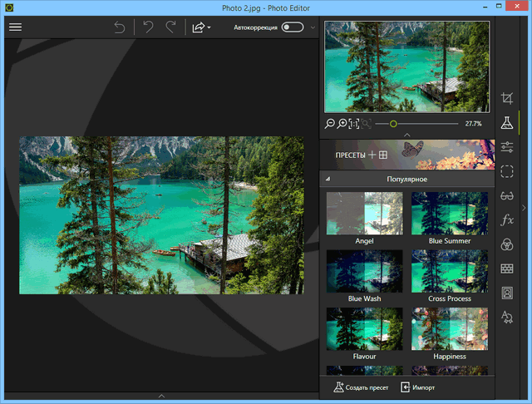Click the Создать пресет button
Viewport: 532px width, 404px height.
pos(362,387)
